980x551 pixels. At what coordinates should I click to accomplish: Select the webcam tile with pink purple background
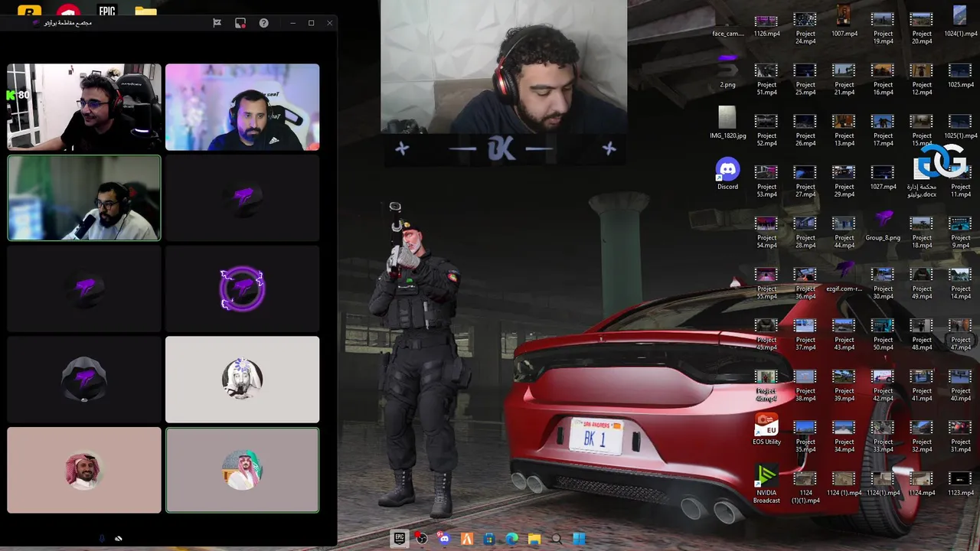[242, 107]
